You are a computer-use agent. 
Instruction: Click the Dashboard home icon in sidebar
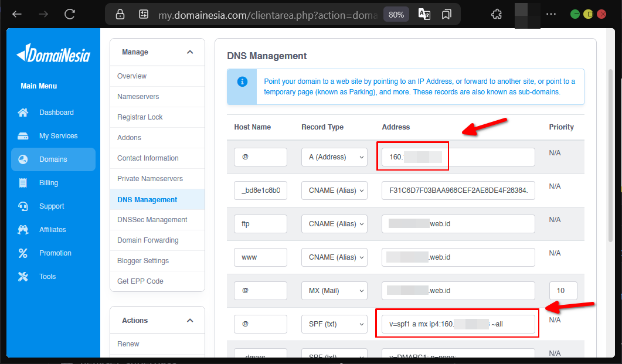[23, 113]
